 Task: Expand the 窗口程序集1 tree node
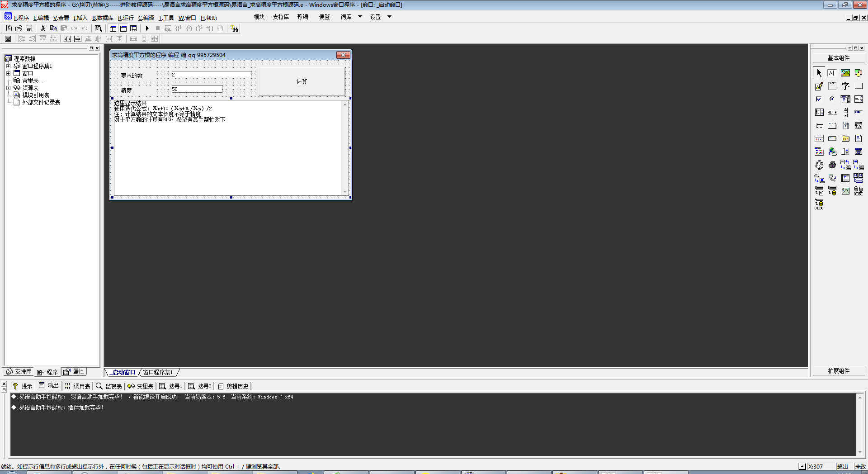[8, 66]
